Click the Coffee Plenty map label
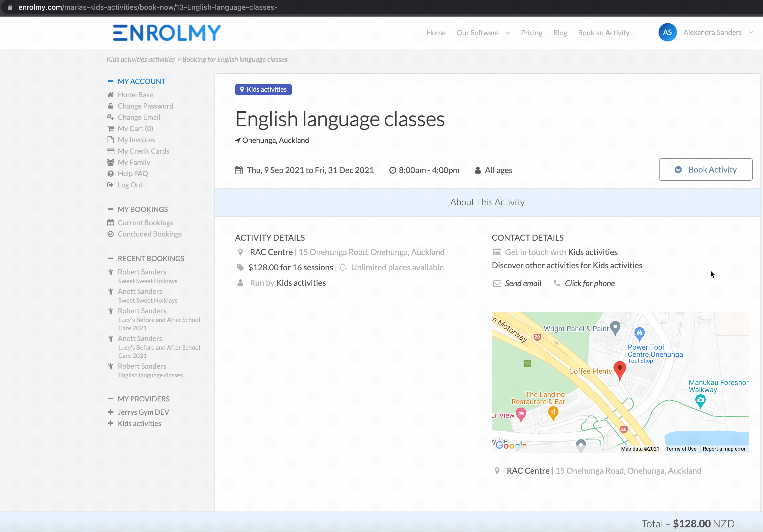The image size is (763, 532). (590, 371)
